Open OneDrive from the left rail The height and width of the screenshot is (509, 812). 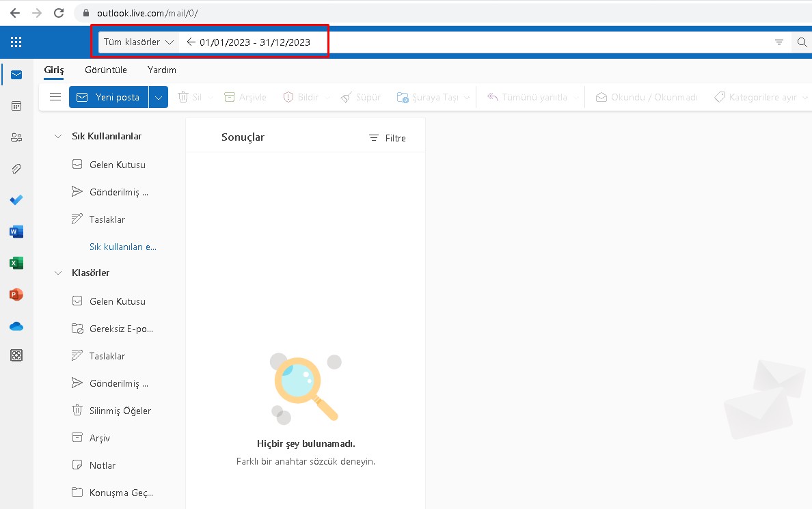point(16,327)
